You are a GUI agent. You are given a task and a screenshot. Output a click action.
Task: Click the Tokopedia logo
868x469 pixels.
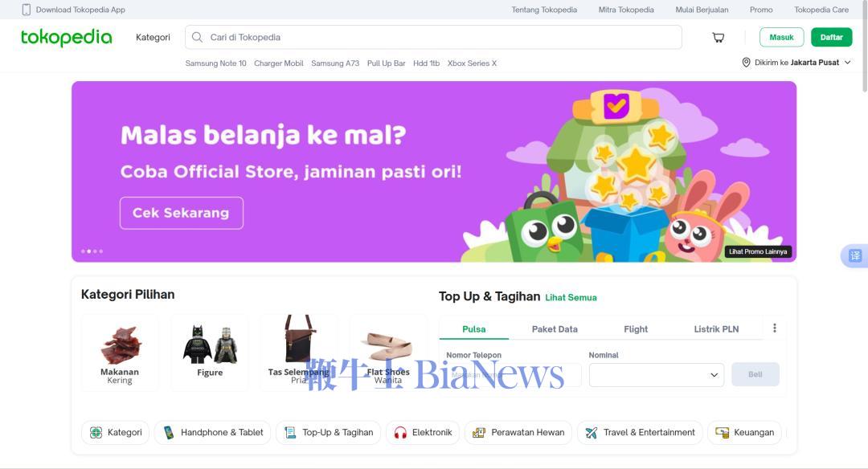pyautogui.click(x=67, y=37)
